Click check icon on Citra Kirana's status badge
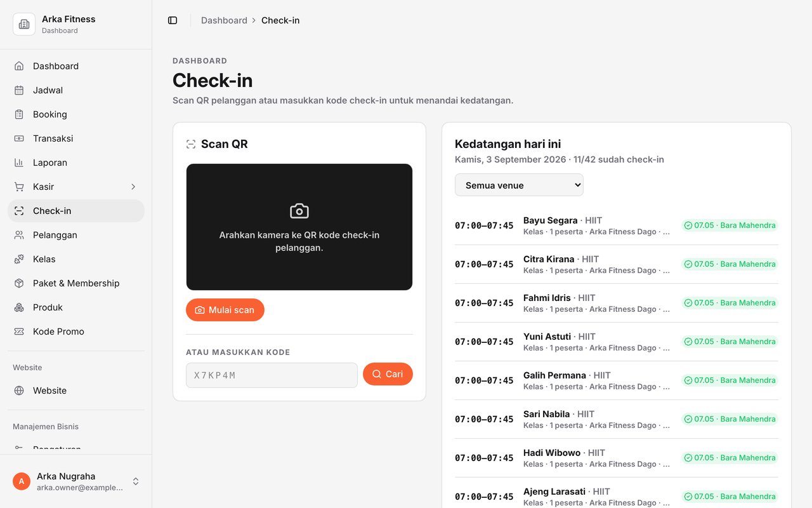Screen dimensions: 812x508 tap(688, 264)
